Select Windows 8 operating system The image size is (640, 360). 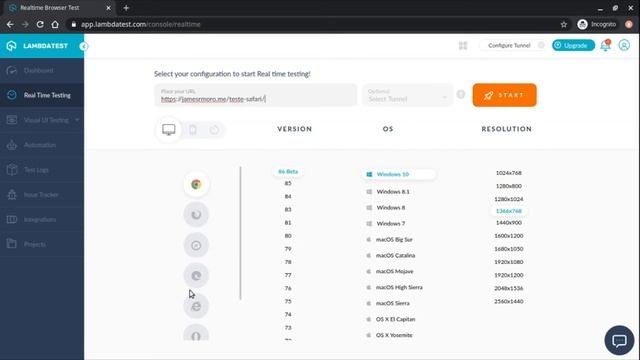(386, 207)
